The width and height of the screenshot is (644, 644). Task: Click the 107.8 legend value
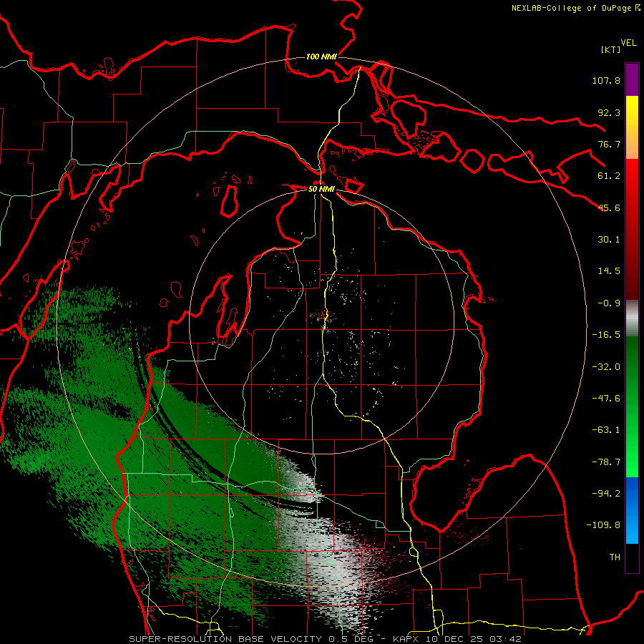click(x=606, y=80)
